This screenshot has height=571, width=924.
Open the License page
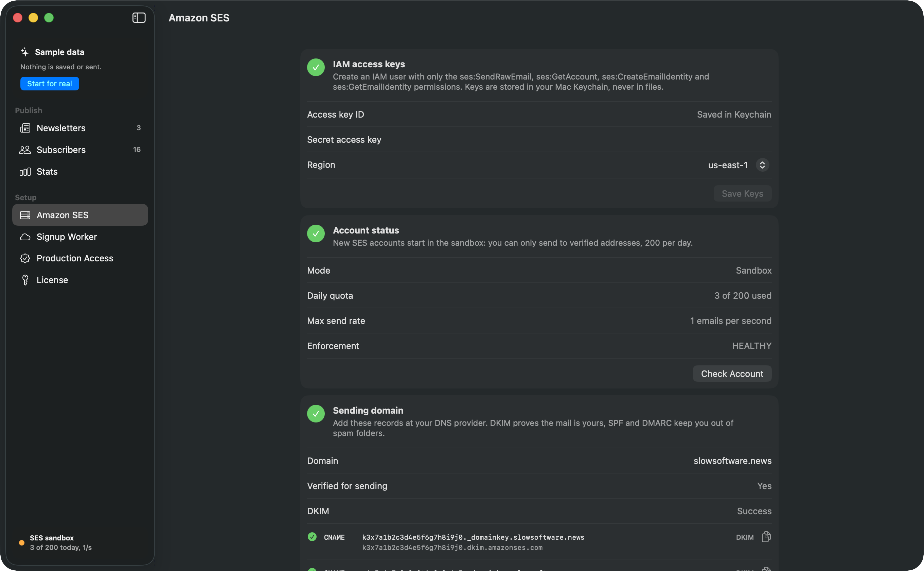pos(80,280)
